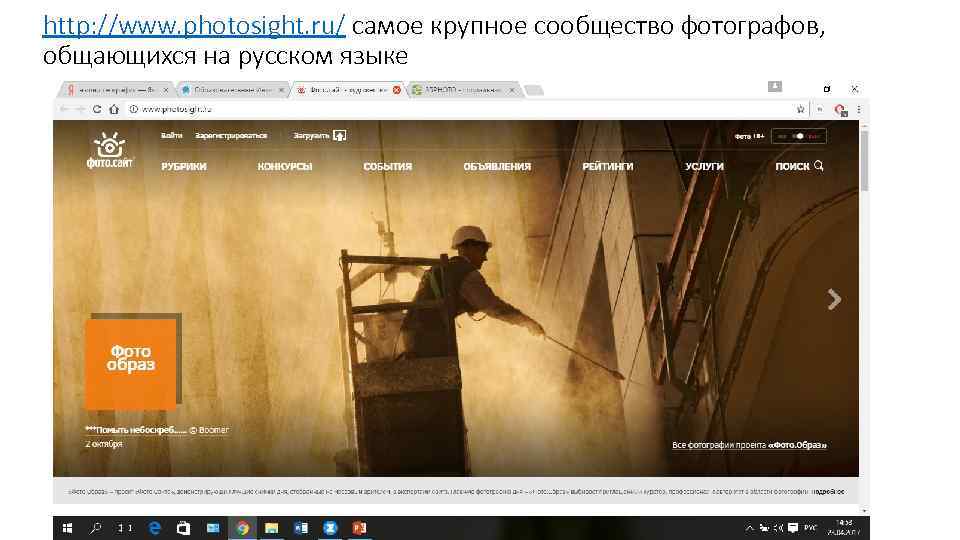Go forward with the browser forward arrow
This screenshot has width=960, height=540.
coord(80,109)
